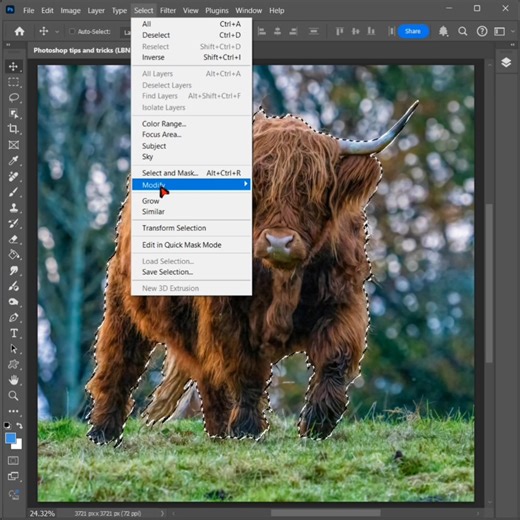Select the Path Selection tool
The image size is (520, 520).
point(13,349)
